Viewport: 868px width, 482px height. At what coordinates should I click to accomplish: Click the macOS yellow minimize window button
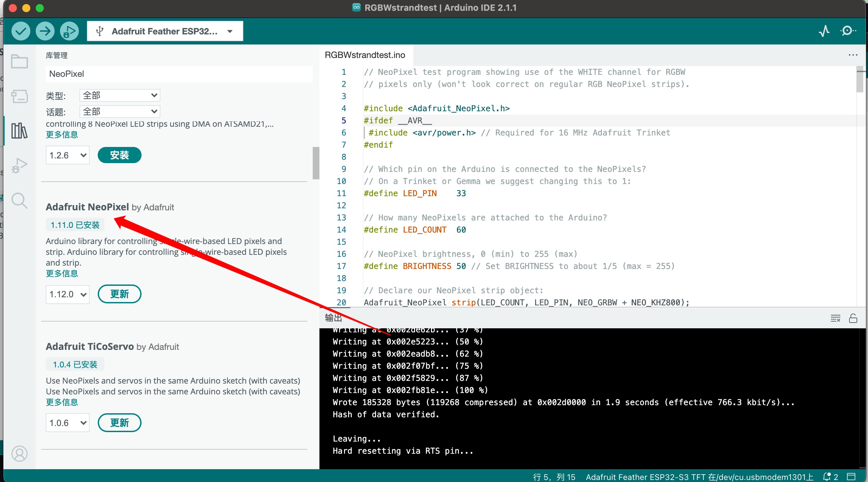pyautogui.click(x=26, y=8)
